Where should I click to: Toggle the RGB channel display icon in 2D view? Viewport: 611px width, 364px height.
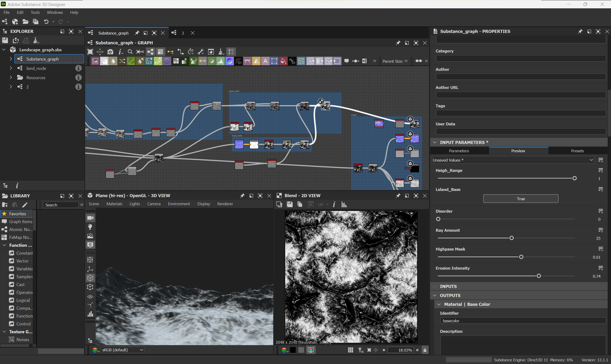(x=311, y=350)
